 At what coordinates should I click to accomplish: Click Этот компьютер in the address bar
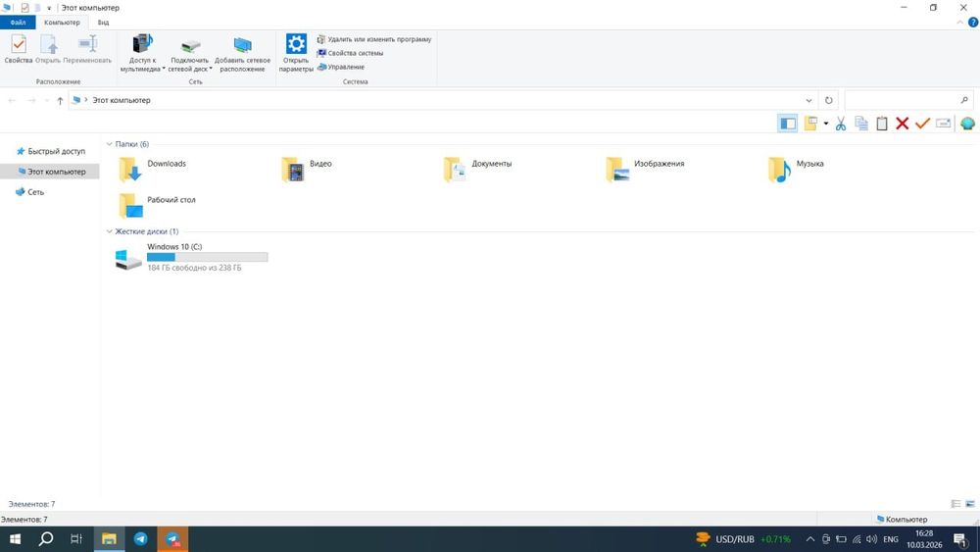(122, 100)
